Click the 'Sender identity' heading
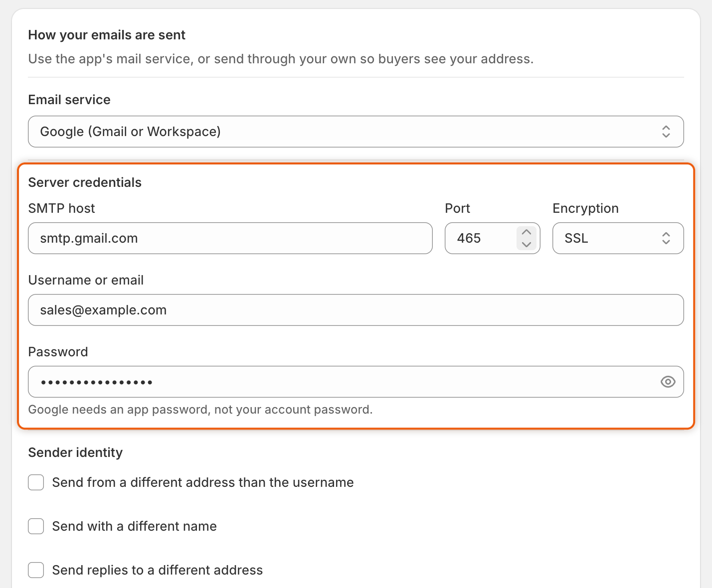Image resolution: width=712 pixels, height=588 pixels. (x=75, y=452)
